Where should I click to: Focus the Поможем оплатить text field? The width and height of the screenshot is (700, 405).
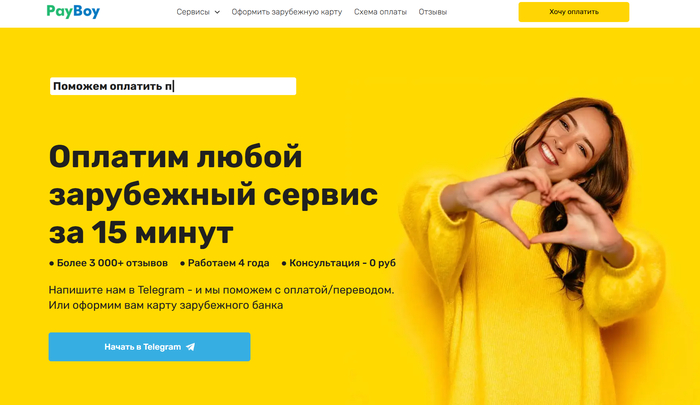(x=173, y=86)
